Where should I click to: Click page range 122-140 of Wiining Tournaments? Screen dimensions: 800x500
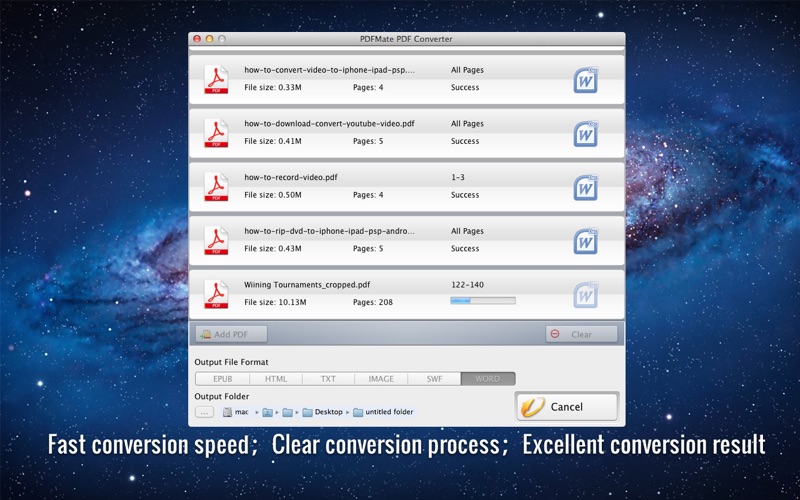click(467, 285)
